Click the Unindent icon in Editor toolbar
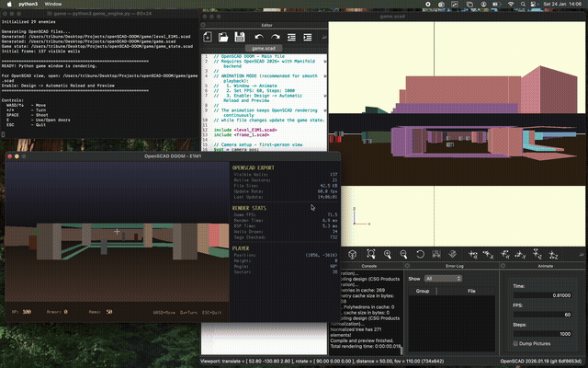 pos(291,37)
